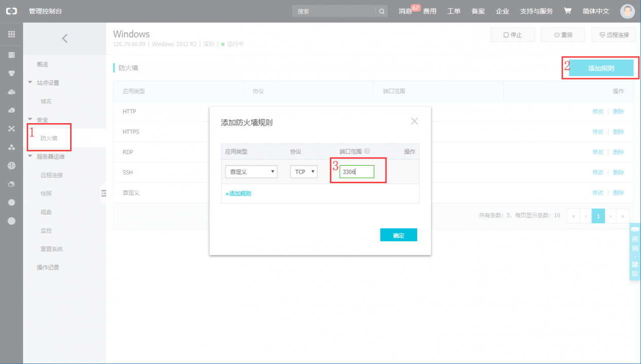Click 删除 for the RDP rule

pos(618,152)
